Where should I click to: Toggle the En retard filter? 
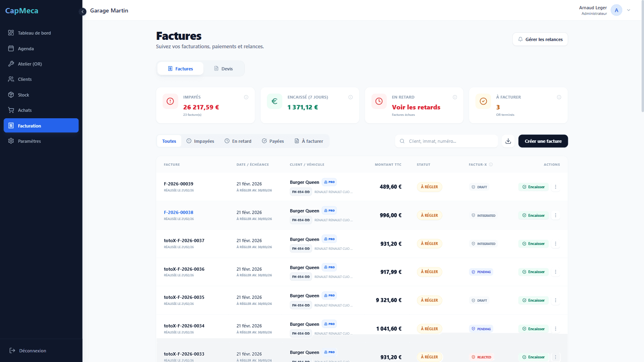238,141
